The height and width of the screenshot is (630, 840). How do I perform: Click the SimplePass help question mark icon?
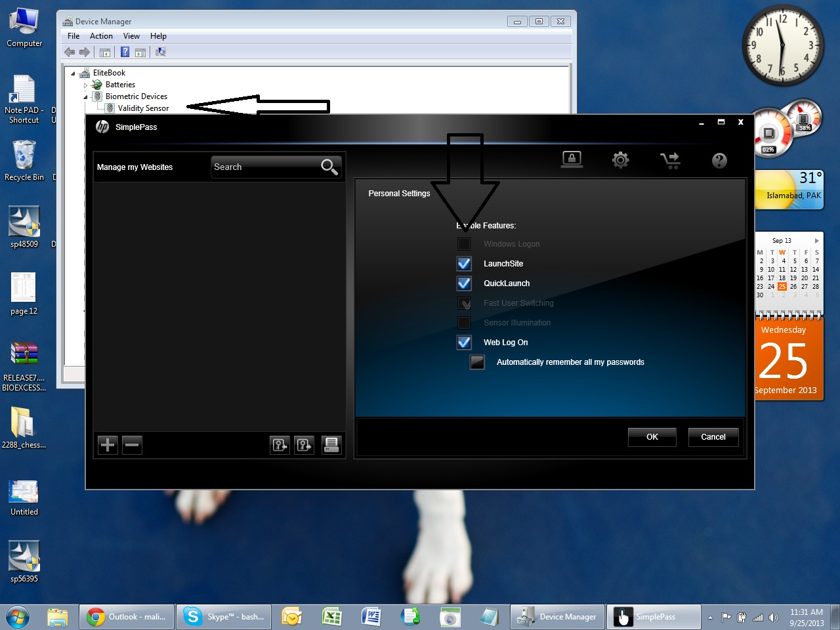click(719, 160)
